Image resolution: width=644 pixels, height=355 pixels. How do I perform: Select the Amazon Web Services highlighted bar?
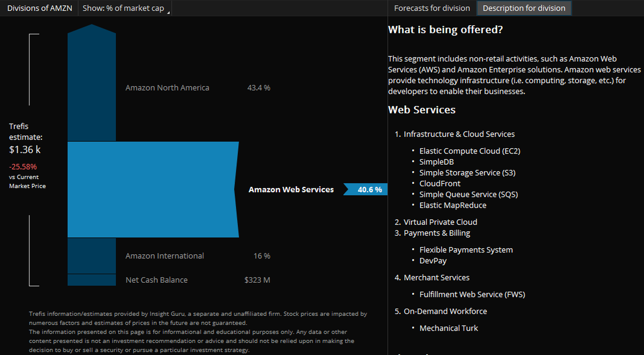click(153, 189)
